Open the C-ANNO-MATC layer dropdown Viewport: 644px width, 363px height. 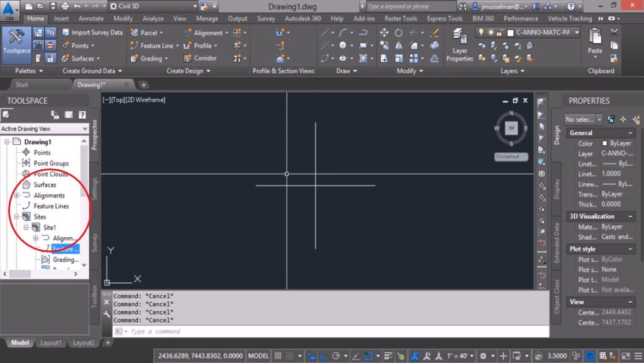pos(577,32)
